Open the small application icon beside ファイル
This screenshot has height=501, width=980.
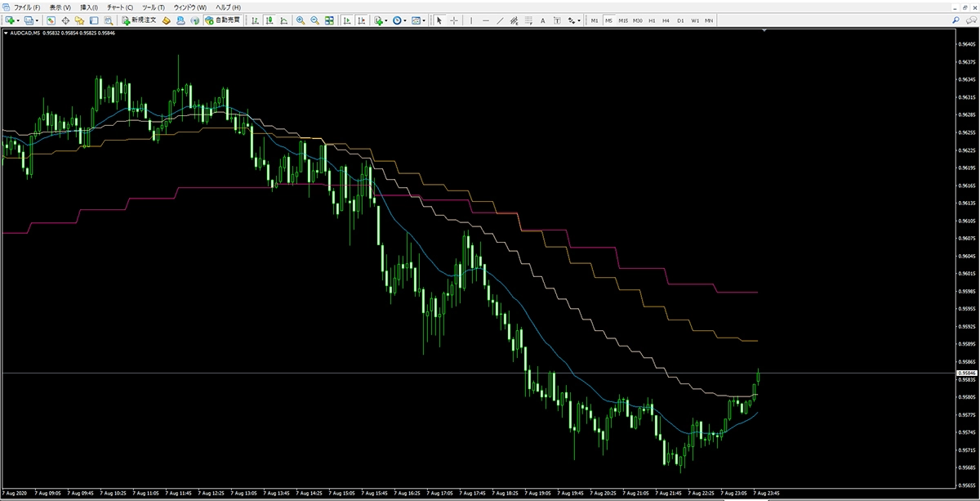[6, 7]
